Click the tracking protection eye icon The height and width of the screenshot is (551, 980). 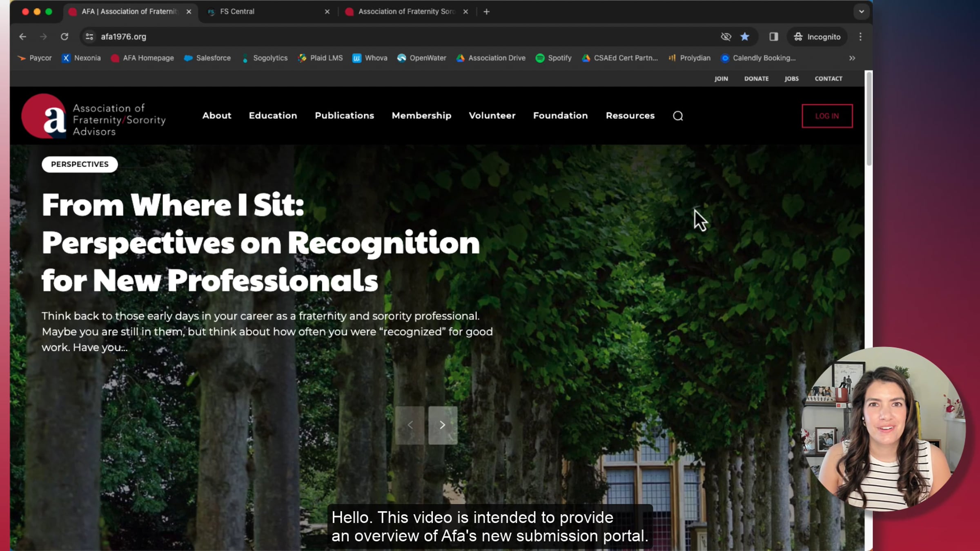pyautogui.click(x=726, y=37)
